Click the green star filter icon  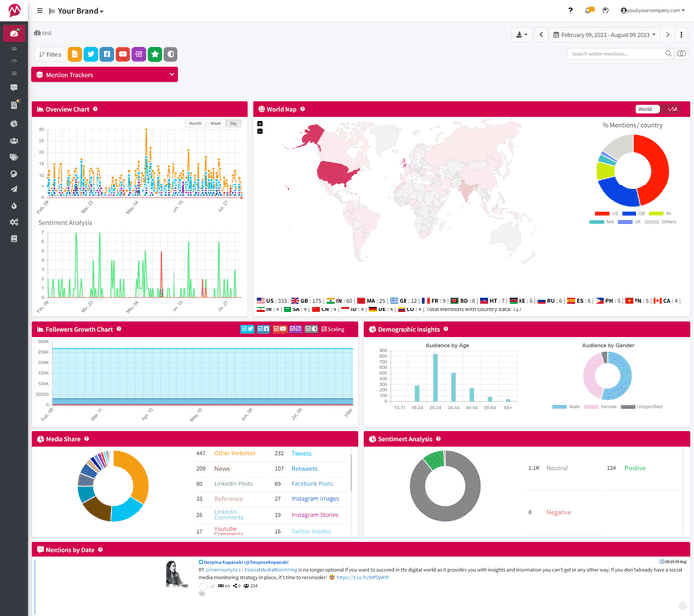tap(155, 54)
